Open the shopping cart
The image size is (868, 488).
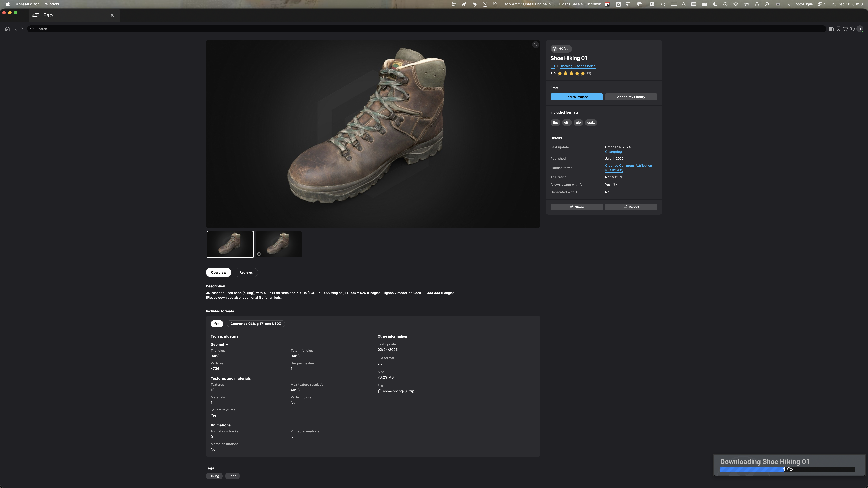pyautogui.click(x=845, y=29)
